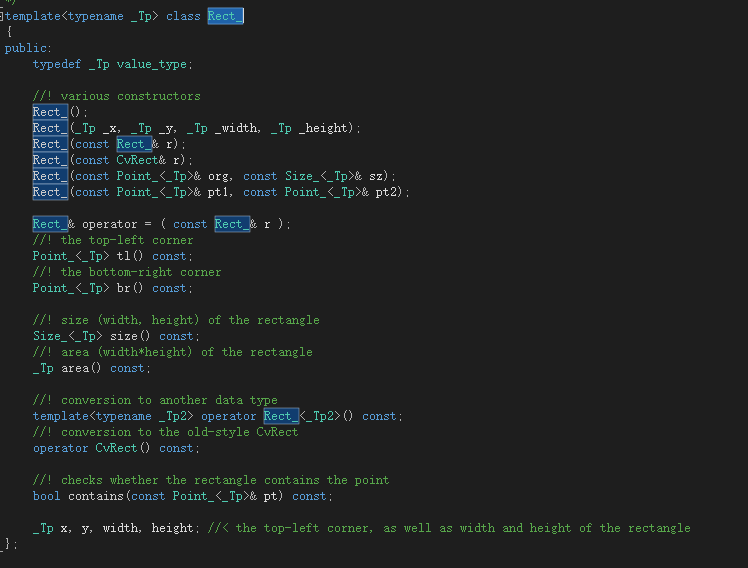Screen dimensions: 748x568
Task: Click '//! conversion to the old-style CvRect' comment
Action: 166,432
